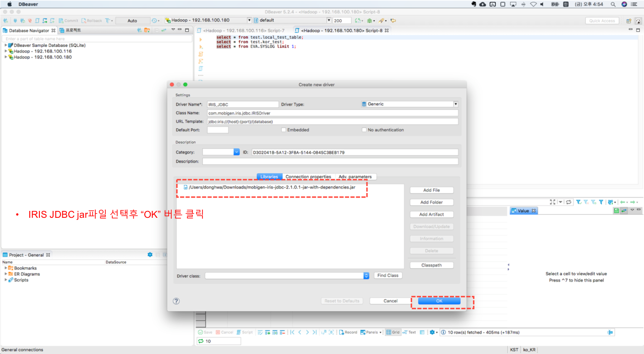Expand DBeaver Sample Database (SQLite) node

pyautogui.click(x=5, y=45)
